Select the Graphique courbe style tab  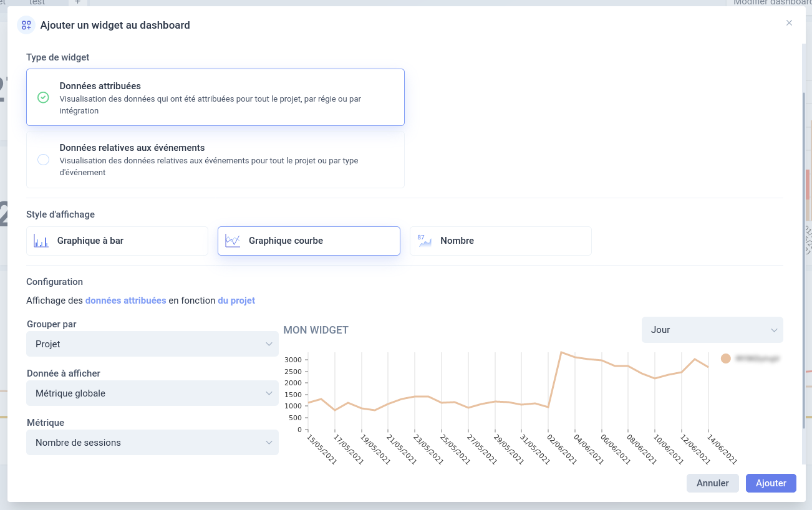click(309, 241)
